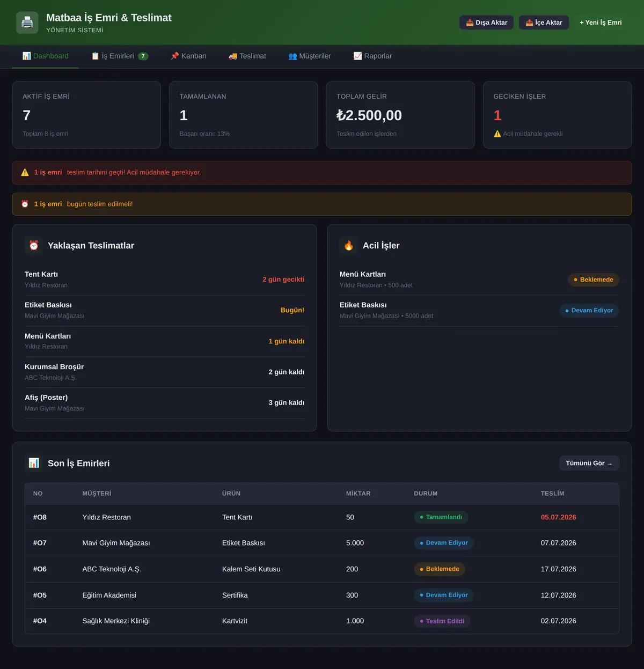The width and height of the screenshot is (644, 669).
Task: Click the Tamamlandı status badge
Action: (x=441, y=517)
